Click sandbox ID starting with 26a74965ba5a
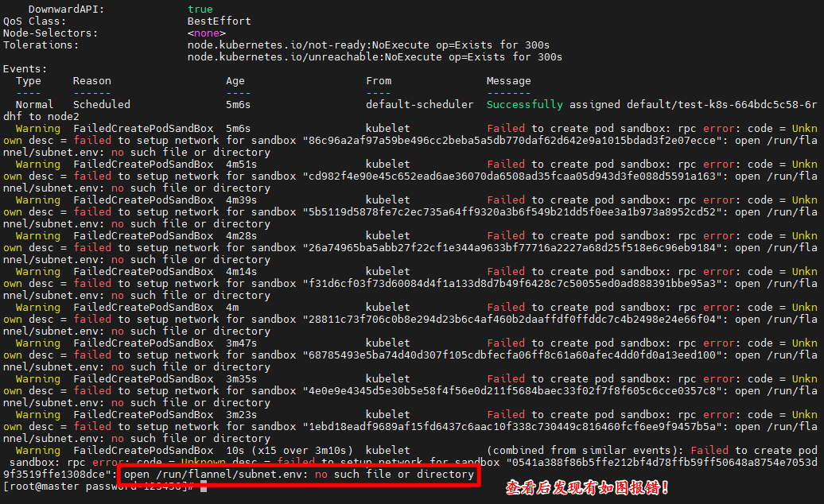 point(512,247)
